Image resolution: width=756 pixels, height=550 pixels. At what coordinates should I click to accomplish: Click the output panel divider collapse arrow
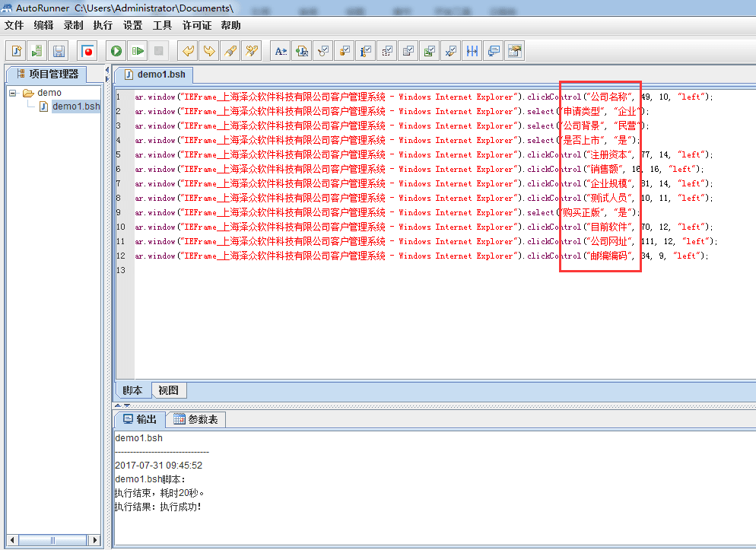point(119,405)
